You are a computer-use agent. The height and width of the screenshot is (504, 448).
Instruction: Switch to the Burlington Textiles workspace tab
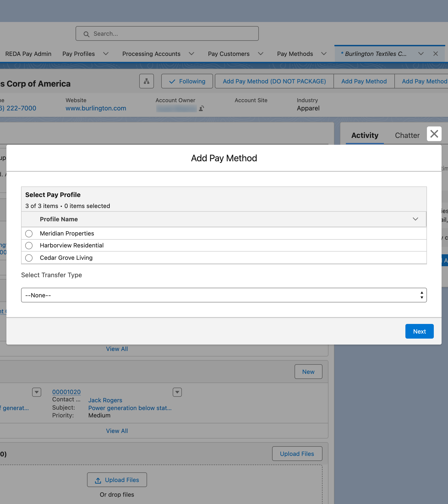click(374, 54)
